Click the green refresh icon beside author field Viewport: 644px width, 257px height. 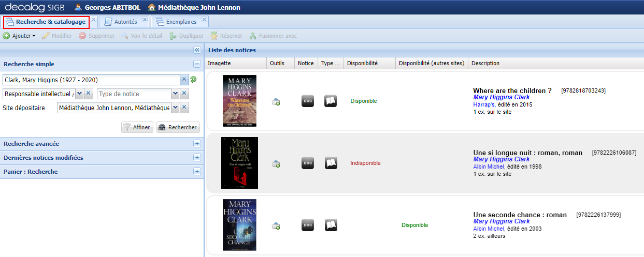point(193,80)
